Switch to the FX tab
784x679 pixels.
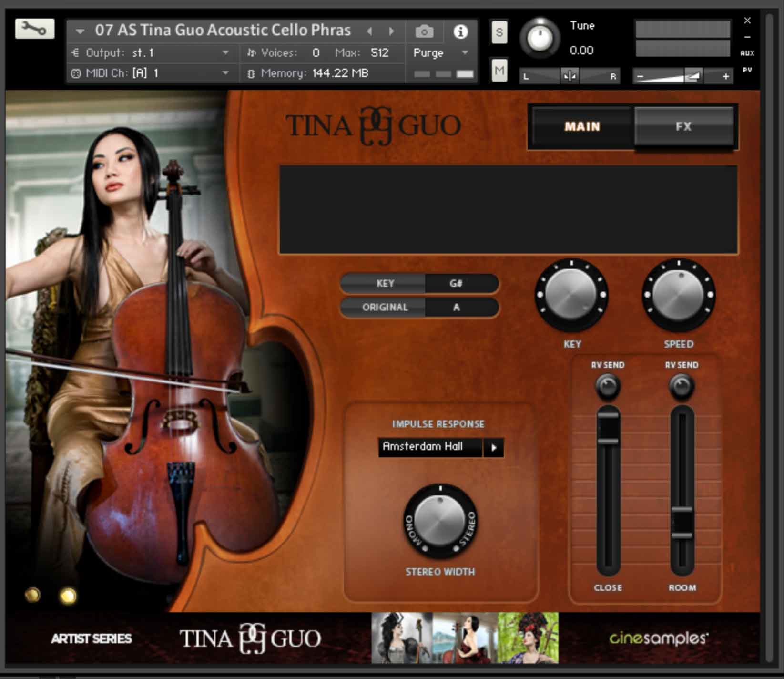[684, 126]
